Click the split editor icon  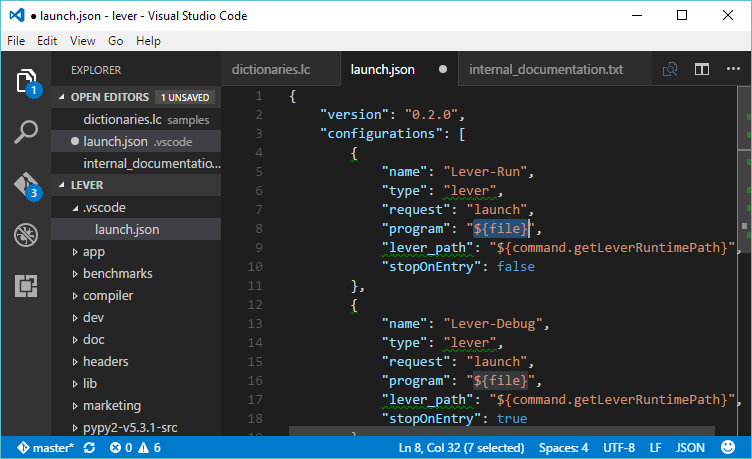click(x=702, y=70)
